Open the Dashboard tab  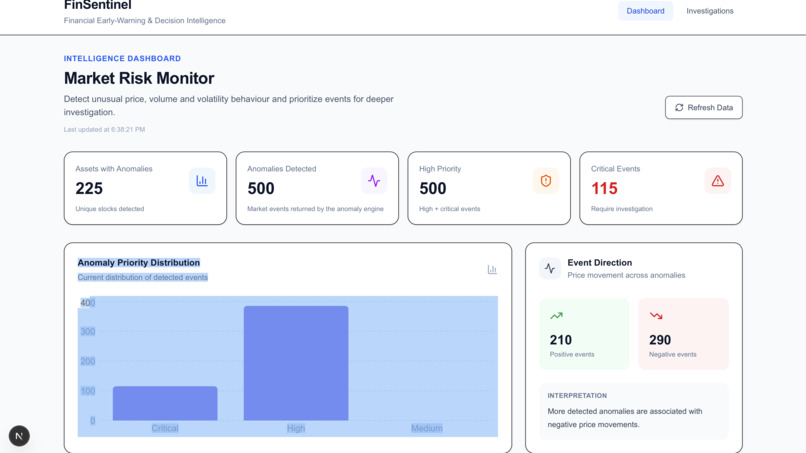pyautogui.click(x=645, y=11)
